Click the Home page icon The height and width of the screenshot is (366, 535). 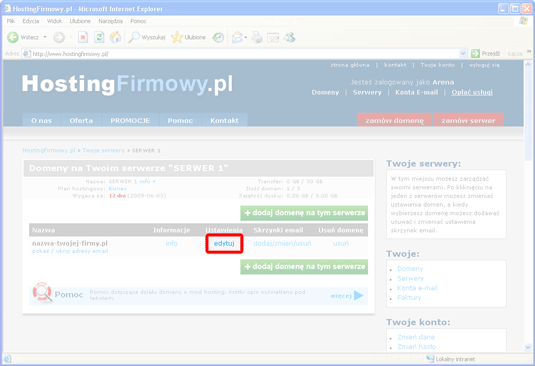[115, 37]
